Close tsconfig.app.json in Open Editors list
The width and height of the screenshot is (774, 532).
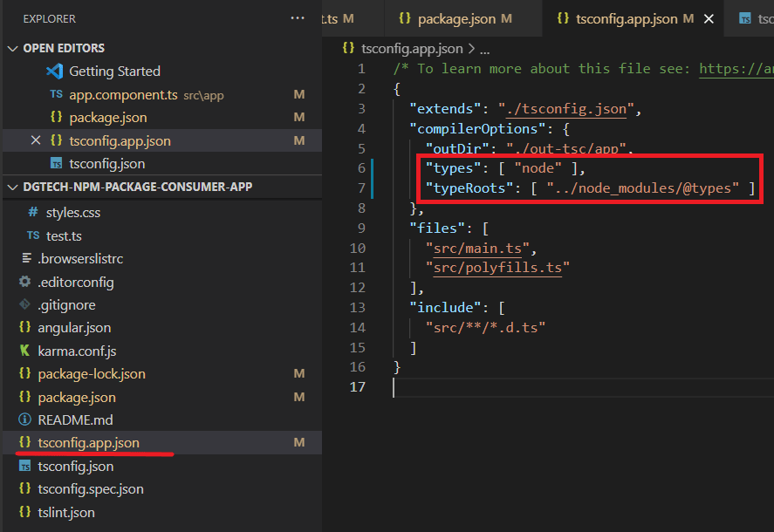(36, 140)
